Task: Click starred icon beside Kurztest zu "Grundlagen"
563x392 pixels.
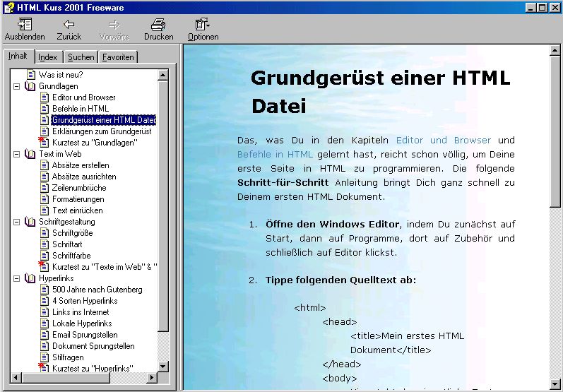Action: tap(44, 142)
